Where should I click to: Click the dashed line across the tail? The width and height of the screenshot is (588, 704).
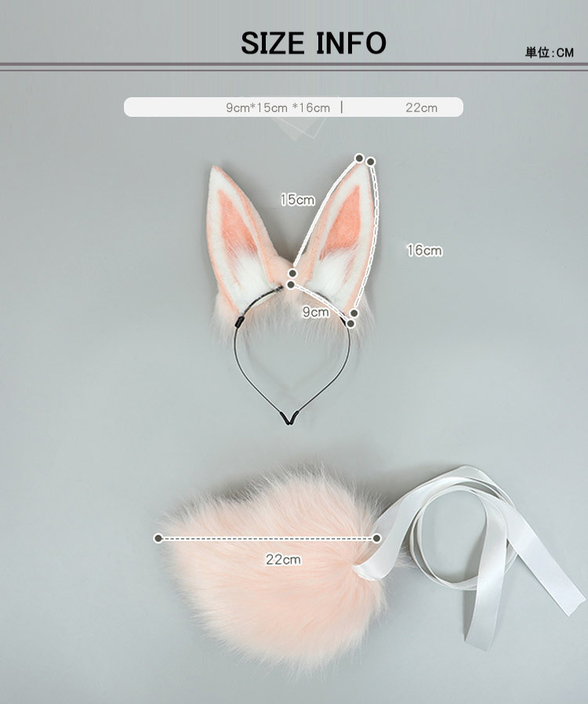267,538
